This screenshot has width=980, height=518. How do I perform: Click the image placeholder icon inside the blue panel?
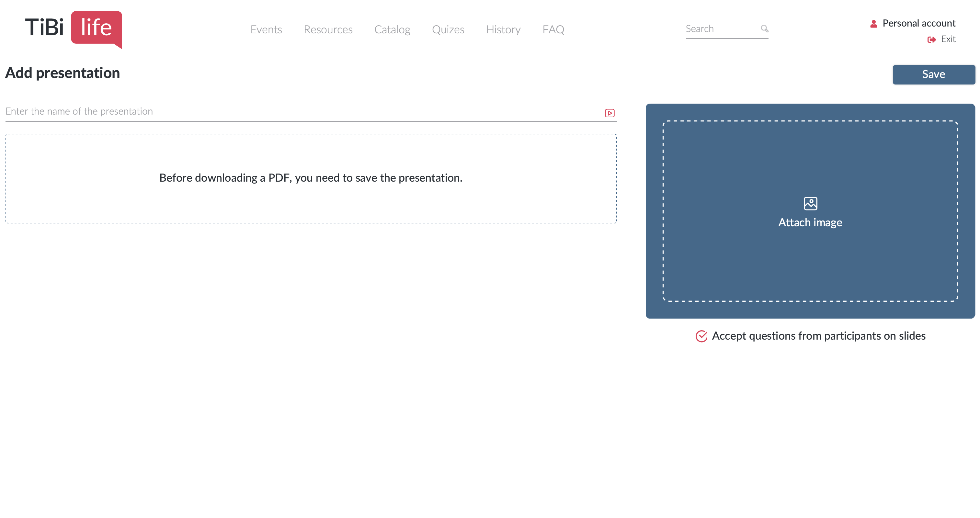[810, 203]
